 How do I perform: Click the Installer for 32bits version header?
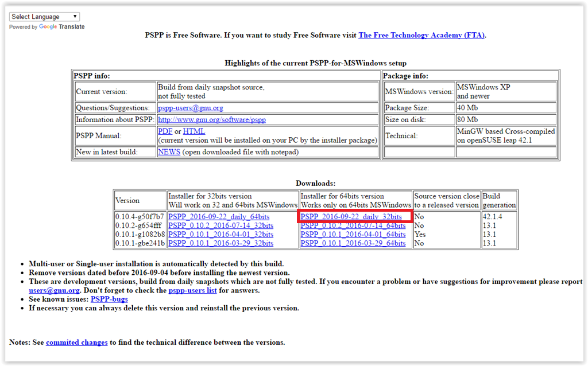pyautogui.click(x=233, y=201)
